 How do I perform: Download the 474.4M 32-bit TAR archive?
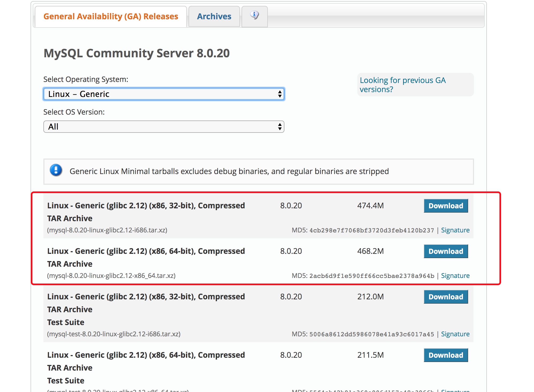(446, 206)
